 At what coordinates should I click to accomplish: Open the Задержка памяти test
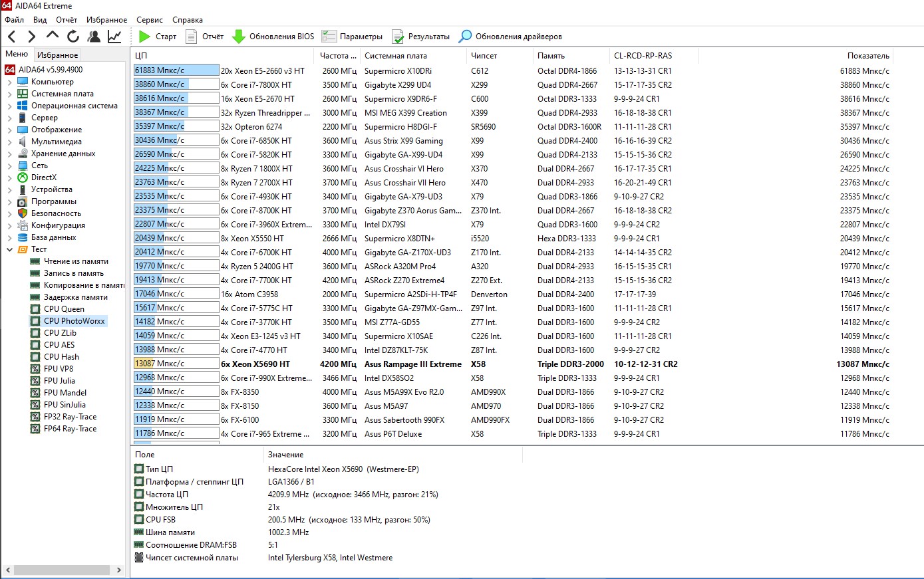[69, 297]
